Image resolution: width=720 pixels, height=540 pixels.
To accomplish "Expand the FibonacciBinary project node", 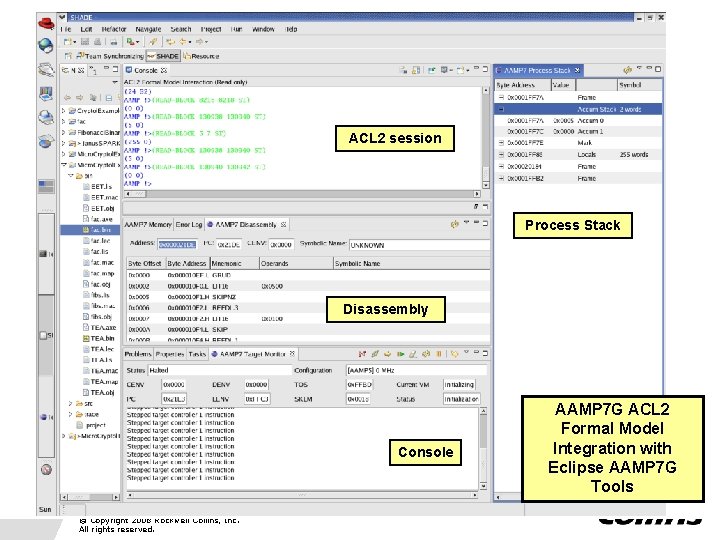I will tap(64, 132).
